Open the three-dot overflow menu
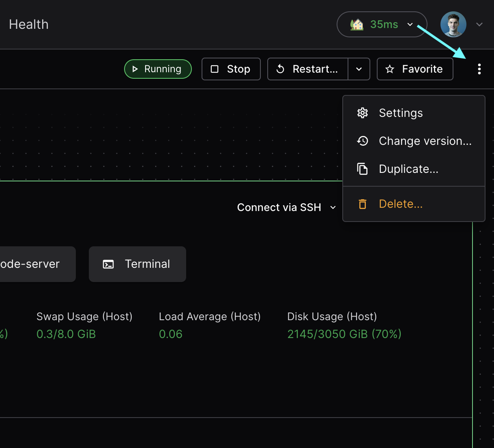 click(479, 69)
